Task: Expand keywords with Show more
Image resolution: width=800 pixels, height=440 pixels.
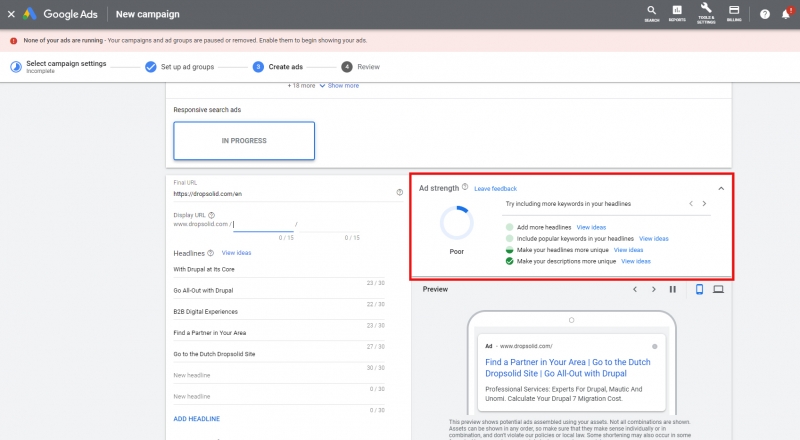Action: (339, 86)
